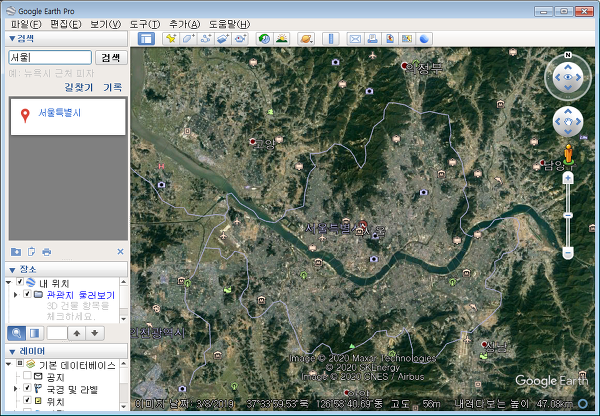The width and height of the screenshot is (600, 416).
Task: Click the Email envelope toolbar icon
Action: point(355,39)
